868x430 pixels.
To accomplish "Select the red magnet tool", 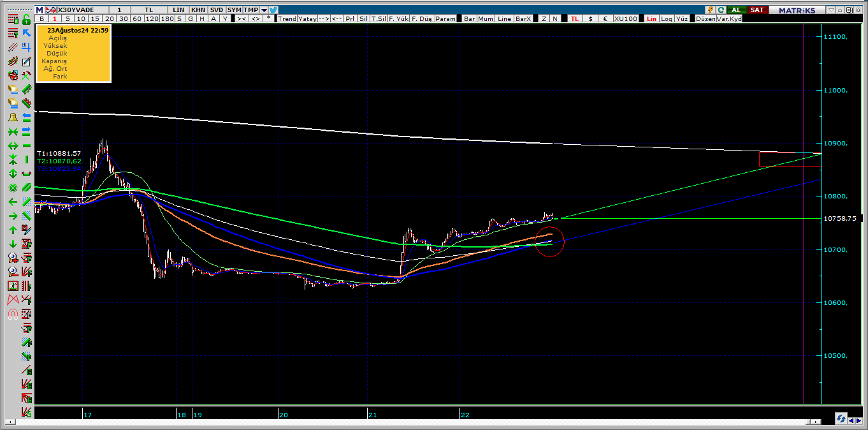I will point(13,314).
